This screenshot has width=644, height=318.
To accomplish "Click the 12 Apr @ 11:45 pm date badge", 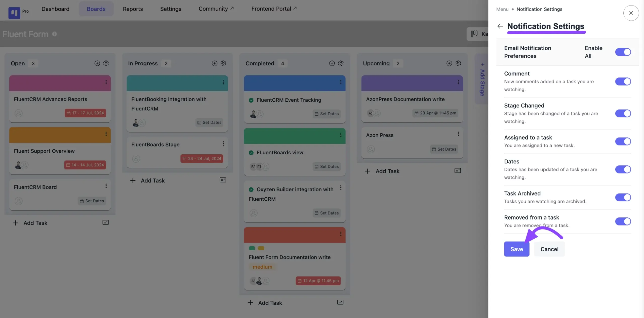I will point(318,281).
